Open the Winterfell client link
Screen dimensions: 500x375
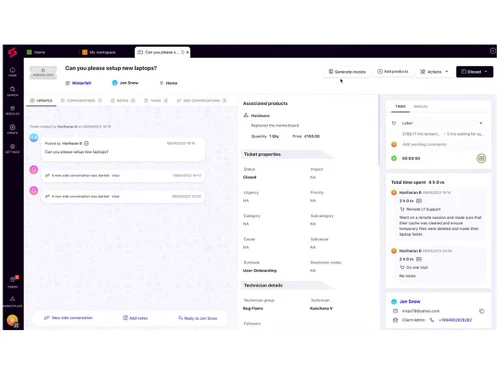(81, 83)
